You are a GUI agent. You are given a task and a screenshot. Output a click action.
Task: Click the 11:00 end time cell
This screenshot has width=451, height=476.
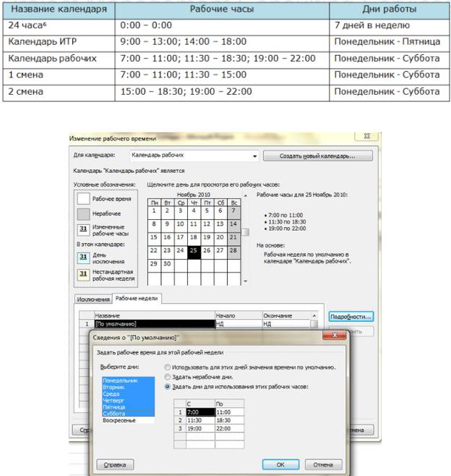[229, 412]
